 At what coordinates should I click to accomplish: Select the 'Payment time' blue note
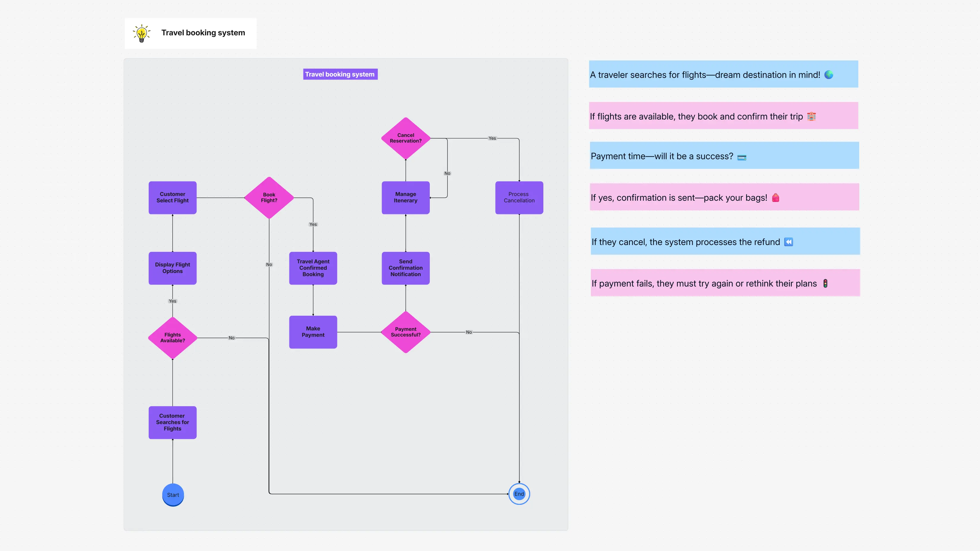(x=724, y=156)
